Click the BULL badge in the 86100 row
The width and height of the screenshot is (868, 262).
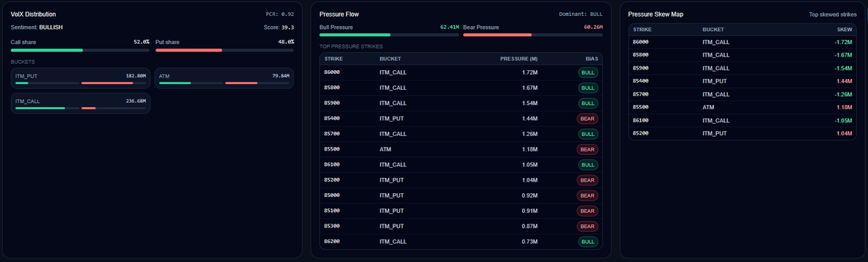click(588, 164)
